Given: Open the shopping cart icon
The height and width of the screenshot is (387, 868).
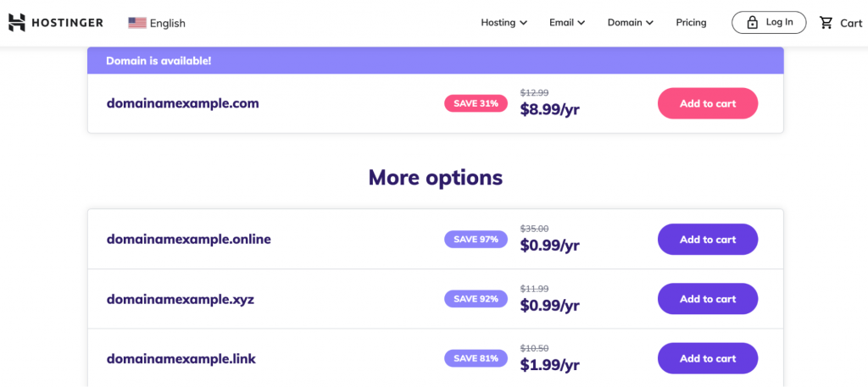Looking at the screenshot, I should [826, 23].
